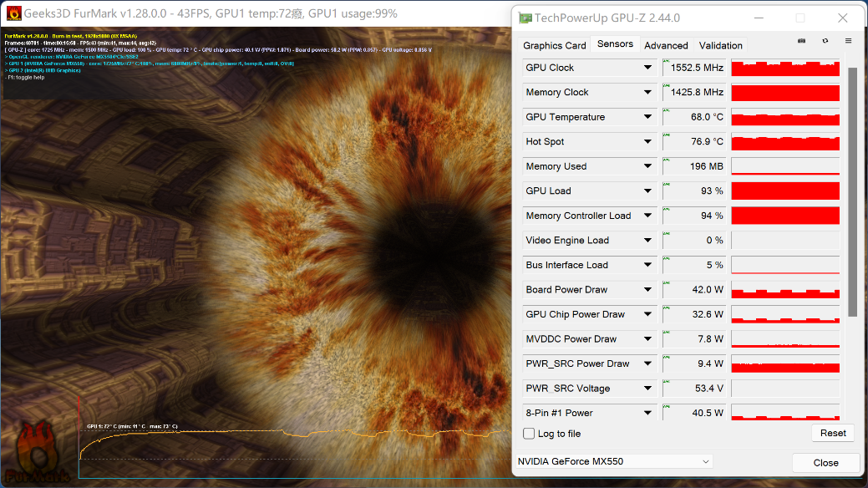The image size is (868, 488).
Task: Open the NVIDIA GeForce MX550 device selector
Action: (x=613, y=461)
